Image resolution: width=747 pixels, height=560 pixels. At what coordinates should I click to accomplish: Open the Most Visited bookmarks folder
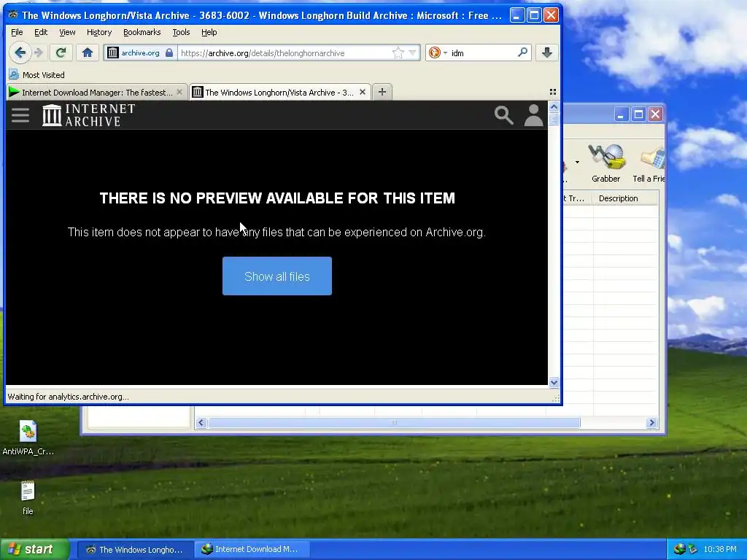(36, 75)
